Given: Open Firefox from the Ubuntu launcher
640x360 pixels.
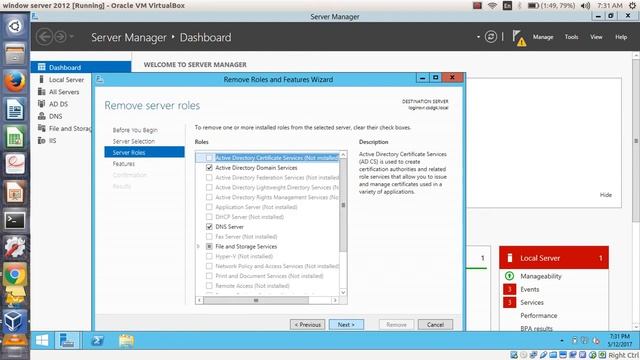Looking at the screenshot, I should click(15, 81).
